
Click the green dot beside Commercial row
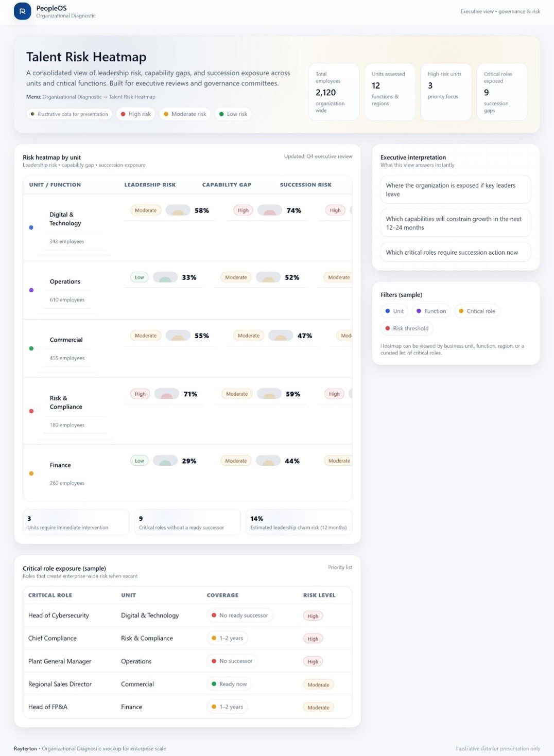pyautogui.click(x=31, y=348)
